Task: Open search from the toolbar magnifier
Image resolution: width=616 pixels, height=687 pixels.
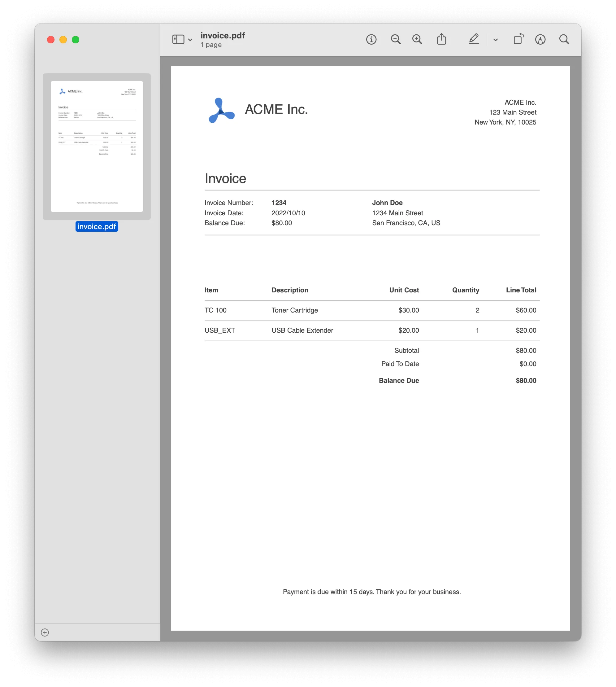Action: (x=564, y=39)
